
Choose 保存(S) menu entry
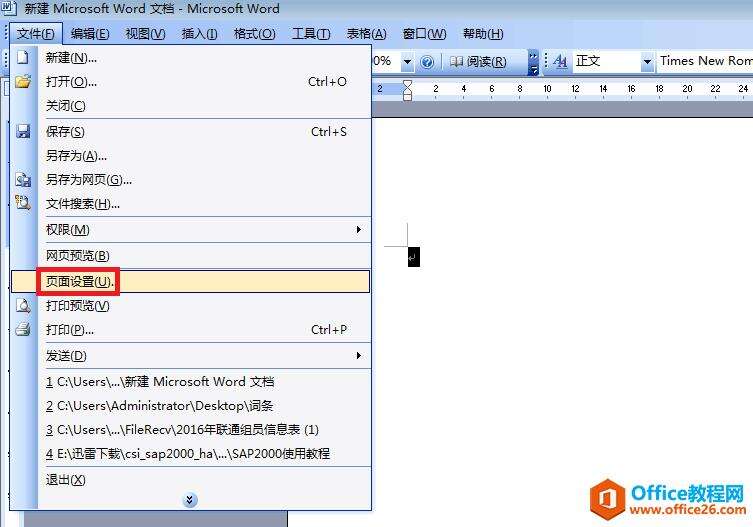[190, 132]
